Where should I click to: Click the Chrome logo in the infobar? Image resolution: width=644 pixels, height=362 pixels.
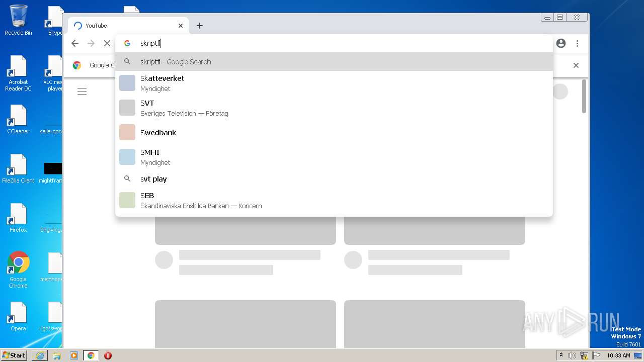tap(77, 65)
